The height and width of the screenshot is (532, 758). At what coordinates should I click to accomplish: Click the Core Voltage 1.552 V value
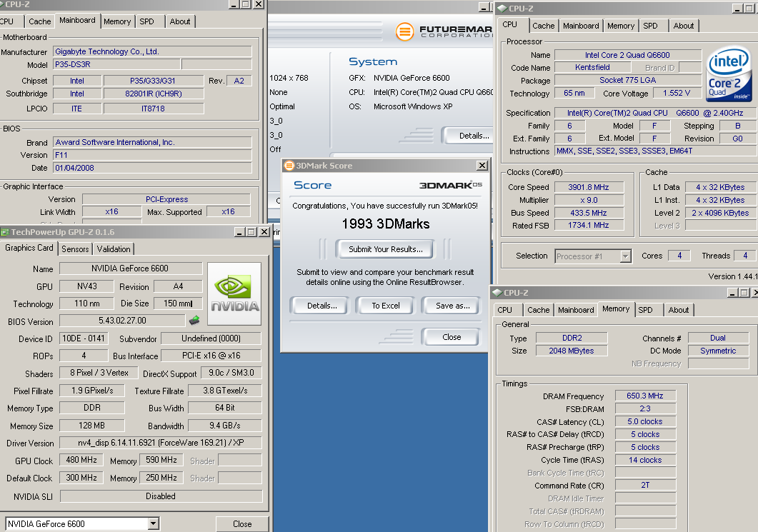coord(677,93)
